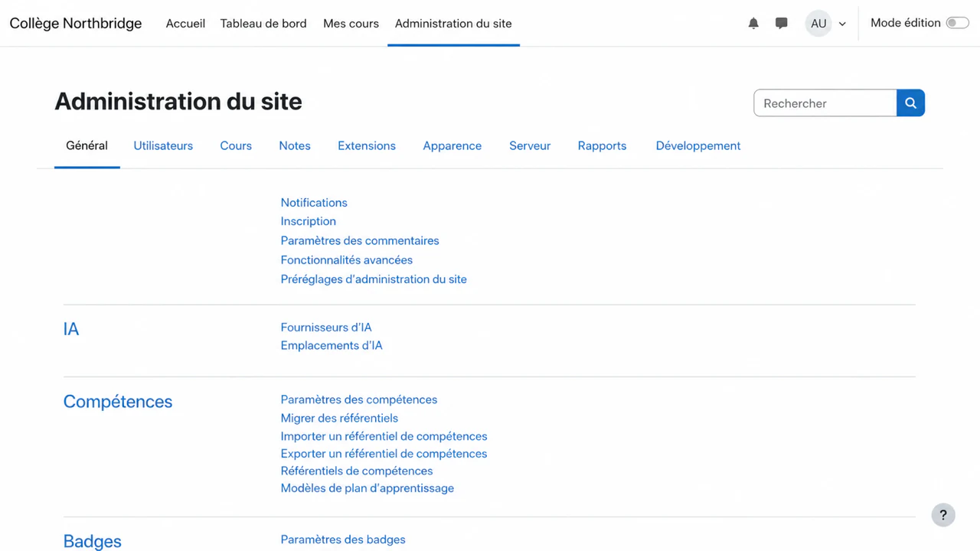
Task: Switch to the Apparence tab
Action: click(452, 145)
